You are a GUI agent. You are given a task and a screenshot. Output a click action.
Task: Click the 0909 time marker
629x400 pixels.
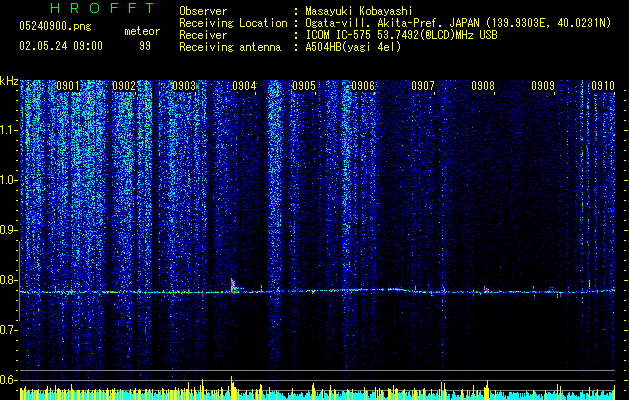tap(543, 86)
